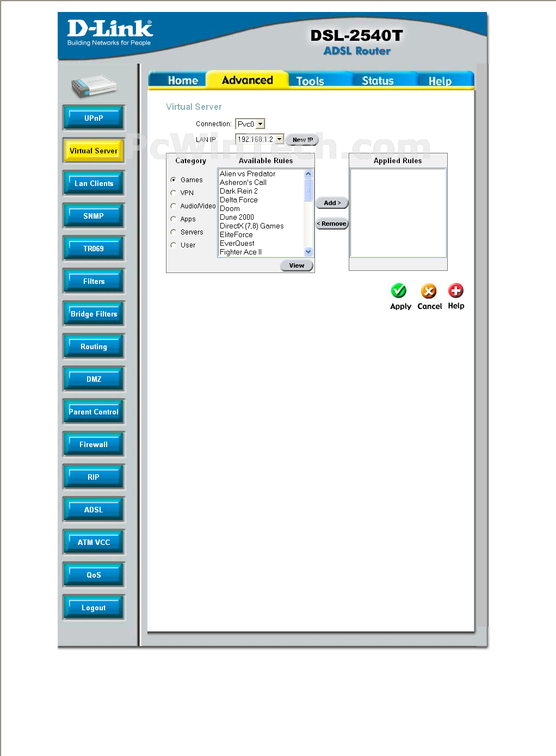Click the Apply text label

point(400,306)
